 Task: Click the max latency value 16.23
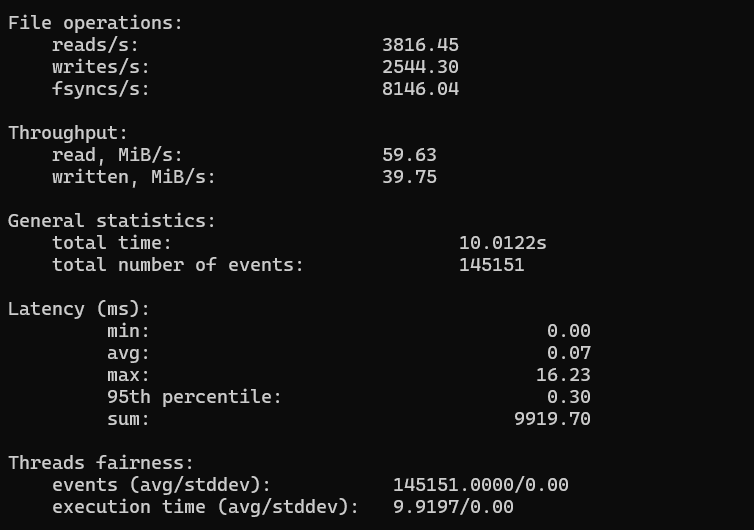pos(563,376)
